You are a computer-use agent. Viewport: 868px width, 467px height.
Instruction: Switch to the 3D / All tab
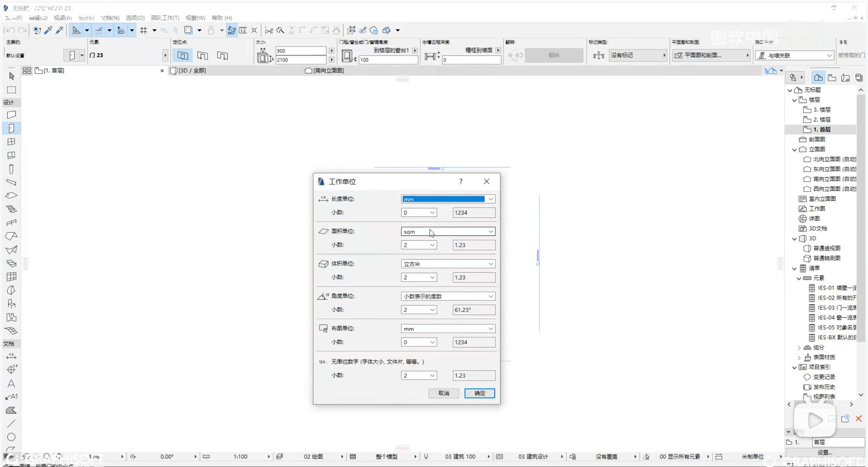click(x=192, y=70)
